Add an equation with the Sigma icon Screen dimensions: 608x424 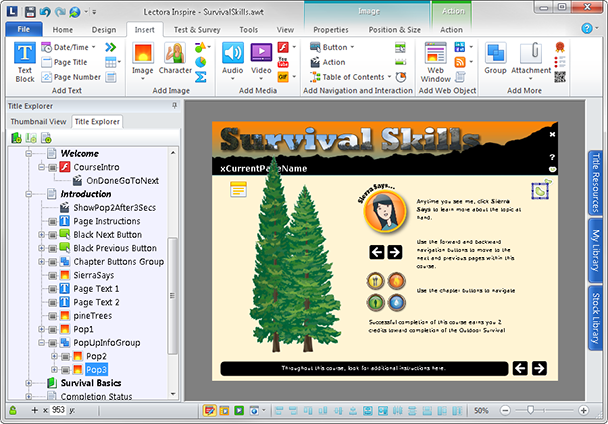click(200, 77)
